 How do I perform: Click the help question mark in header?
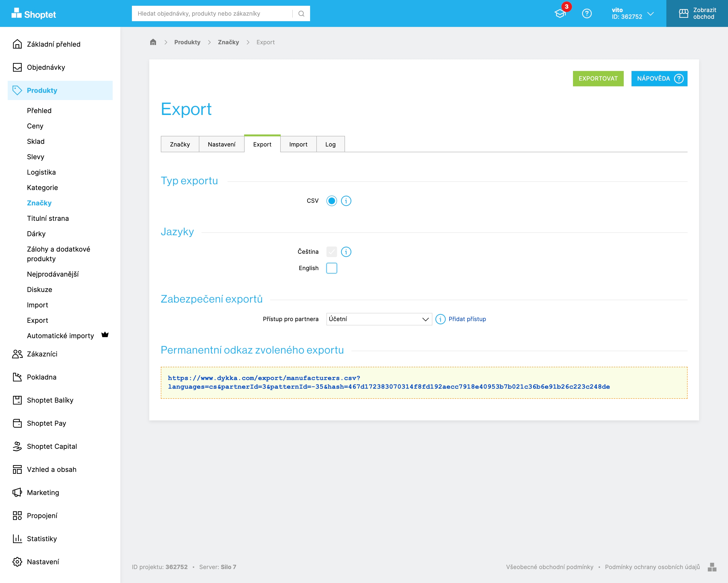point(586,13)
